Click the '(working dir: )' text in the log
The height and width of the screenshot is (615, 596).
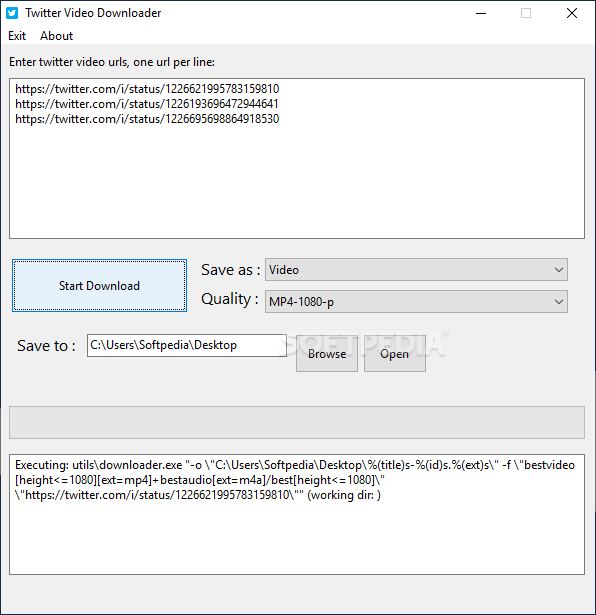pyautogui.click(x=344, y=495)
